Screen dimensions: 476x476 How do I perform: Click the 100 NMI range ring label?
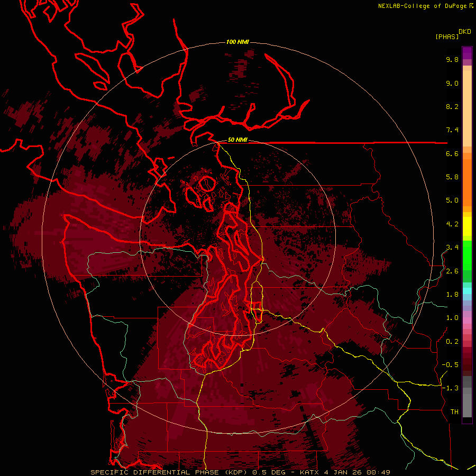pyautogui.click(x=237, y=42)
